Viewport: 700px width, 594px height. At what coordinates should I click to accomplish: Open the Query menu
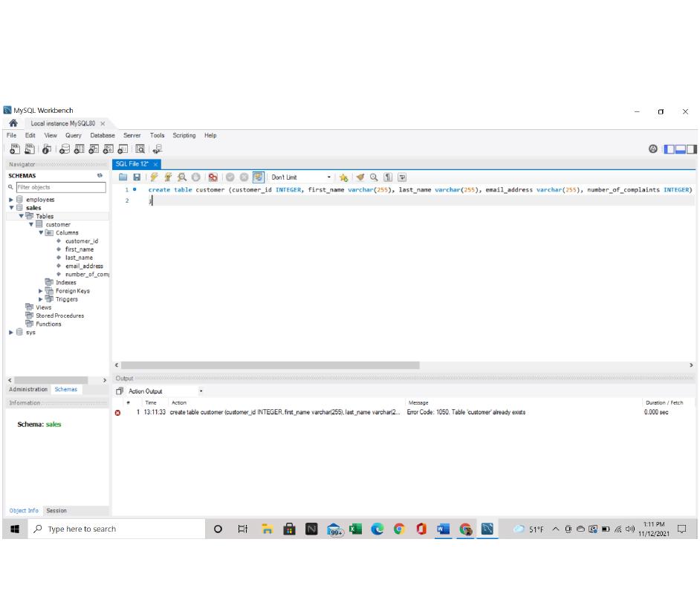coord(74,136)
